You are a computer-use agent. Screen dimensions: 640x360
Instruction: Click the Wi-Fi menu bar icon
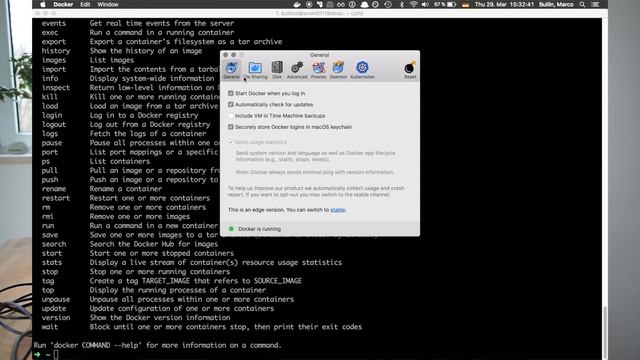pyautogui.click(x=413, y=4)
